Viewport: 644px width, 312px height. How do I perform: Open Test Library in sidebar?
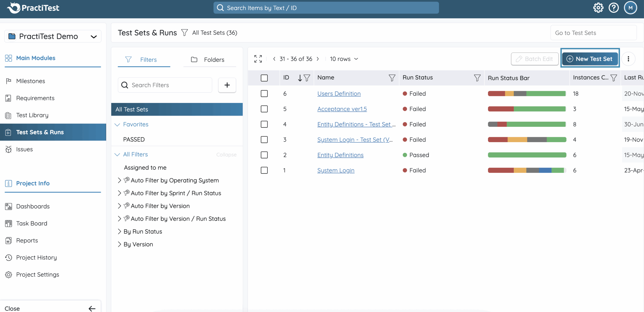(32, 115)
